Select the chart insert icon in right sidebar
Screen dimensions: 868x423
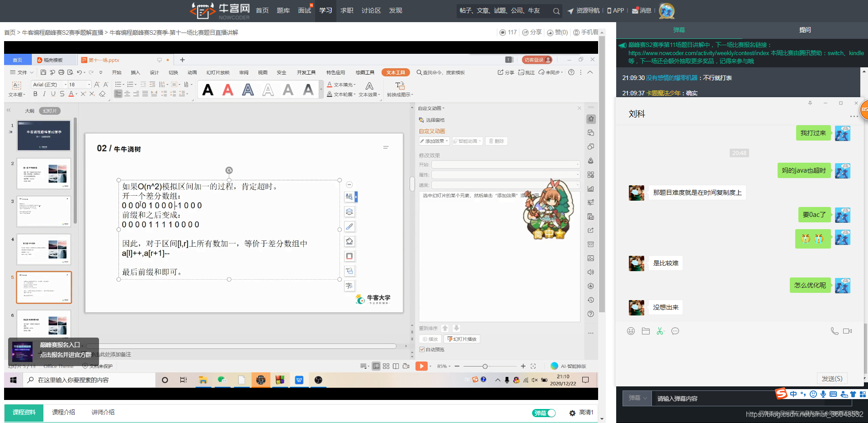click(x=590, y=188)
